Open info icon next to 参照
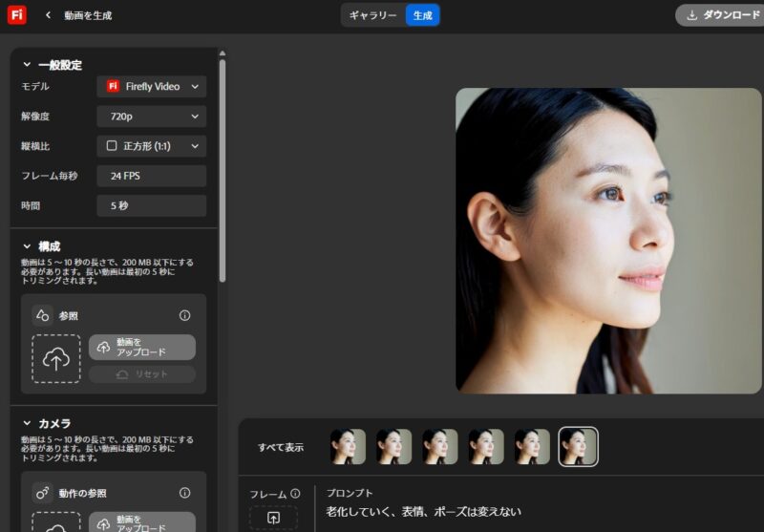The height and width of the screenshot is (532, 764). (184, 315)
